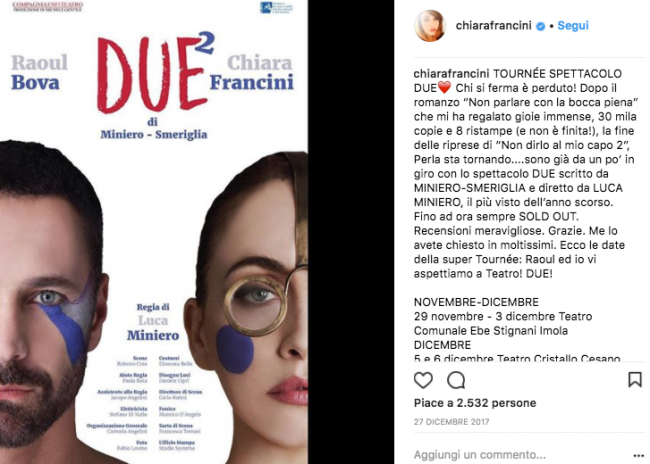Like the post with the heart icon
Screen dimensions: 650x464
coord(423,380)
